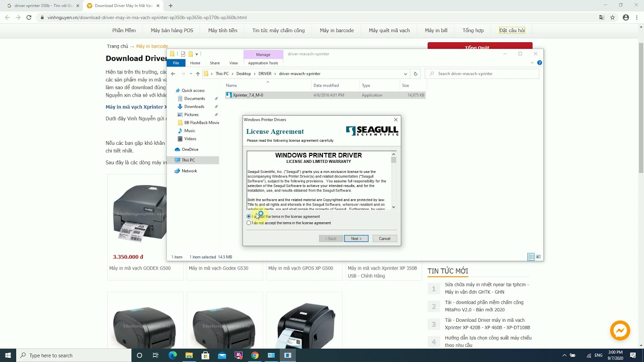Click Desktop in the breadcrumb path
Image resolution: width=644 pixels, height=362 pixels.
pyautogui.click(x=244, y=74)
